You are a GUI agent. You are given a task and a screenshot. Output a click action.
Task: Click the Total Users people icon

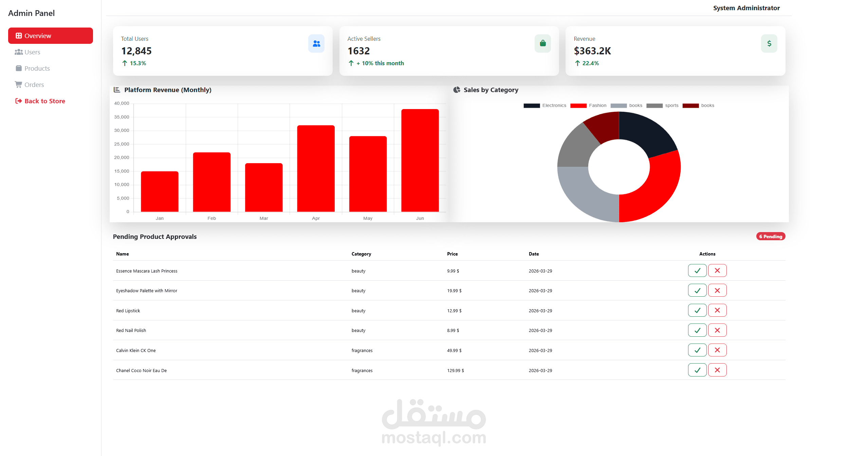tap(316, 43)
